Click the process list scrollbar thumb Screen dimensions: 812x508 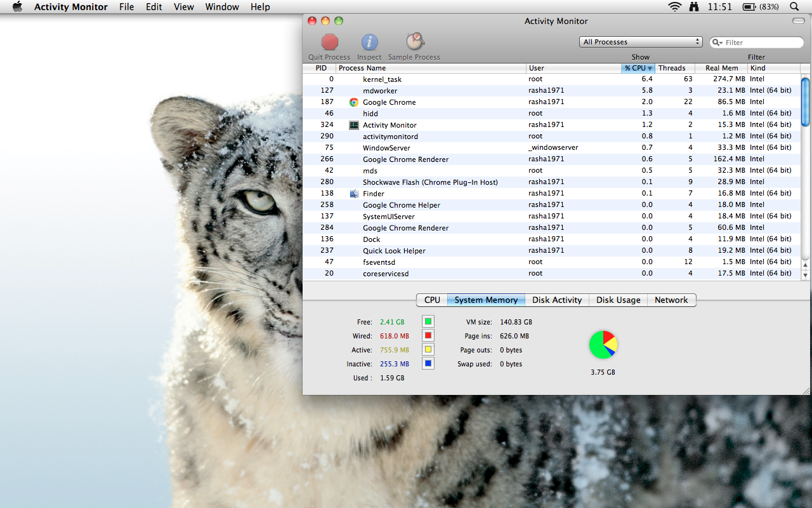tap(806, 102)
